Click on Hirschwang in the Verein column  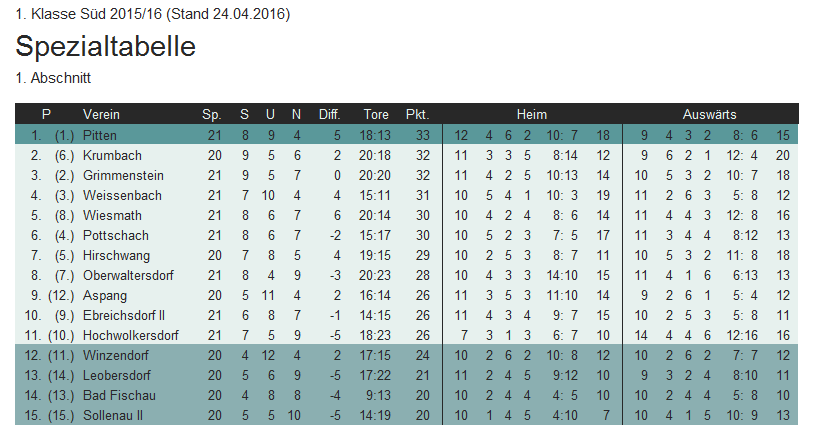click(116, 255)
